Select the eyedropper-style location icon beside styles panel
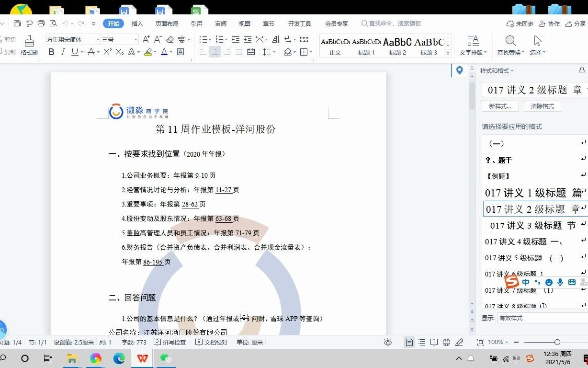The height and width of the screenshot is (368, 588). [x=459, y=70]
